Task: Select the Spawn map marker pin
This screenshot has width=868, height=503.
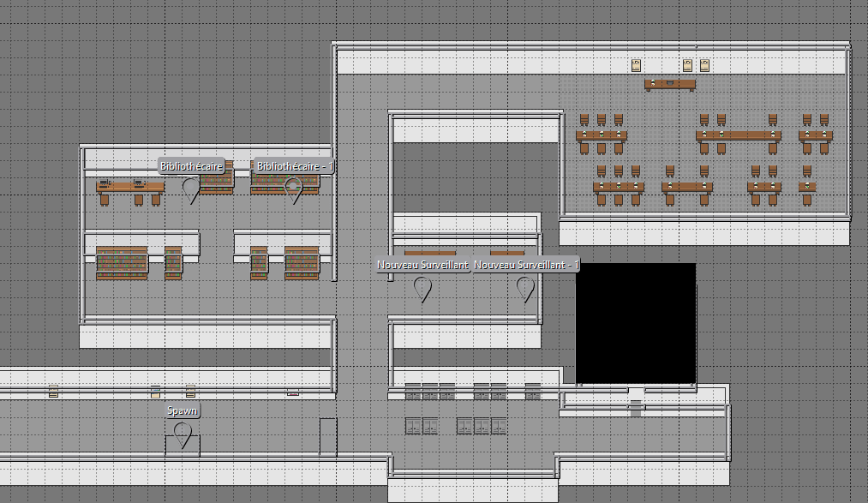Action: [183, 435]
